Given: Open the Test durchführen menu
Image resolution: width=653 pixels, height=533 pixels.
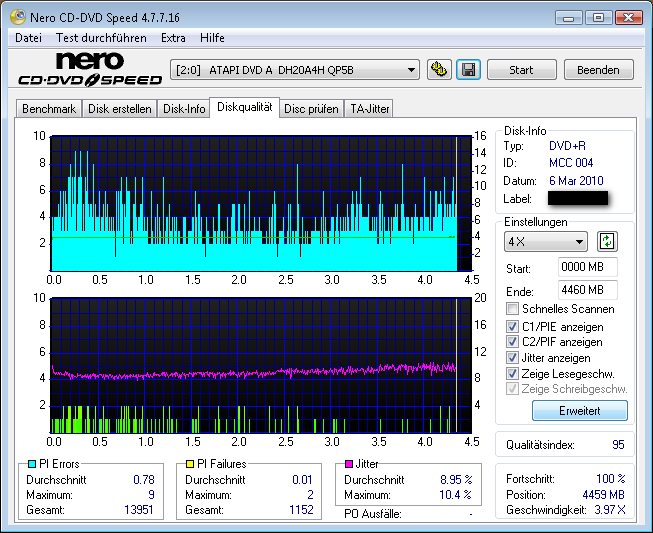Looking at the screenshot, I should pos(101,38).
